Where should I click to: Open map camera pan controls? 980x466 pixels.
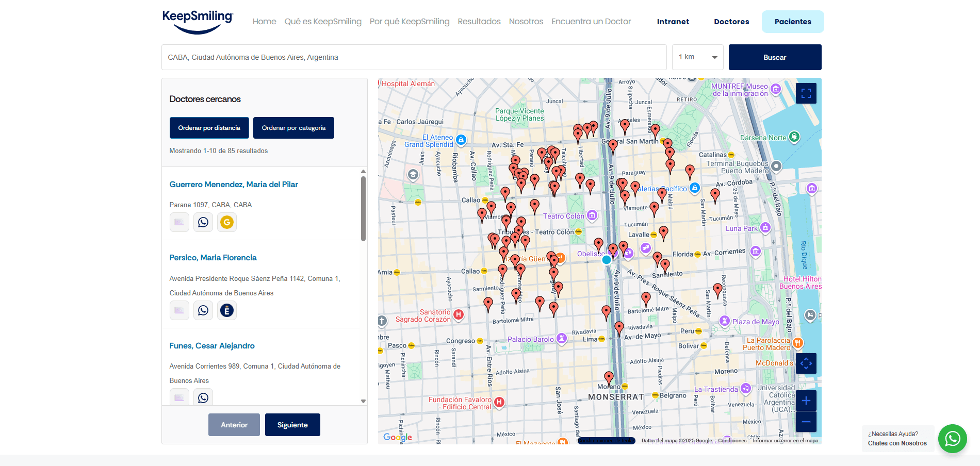806,363
